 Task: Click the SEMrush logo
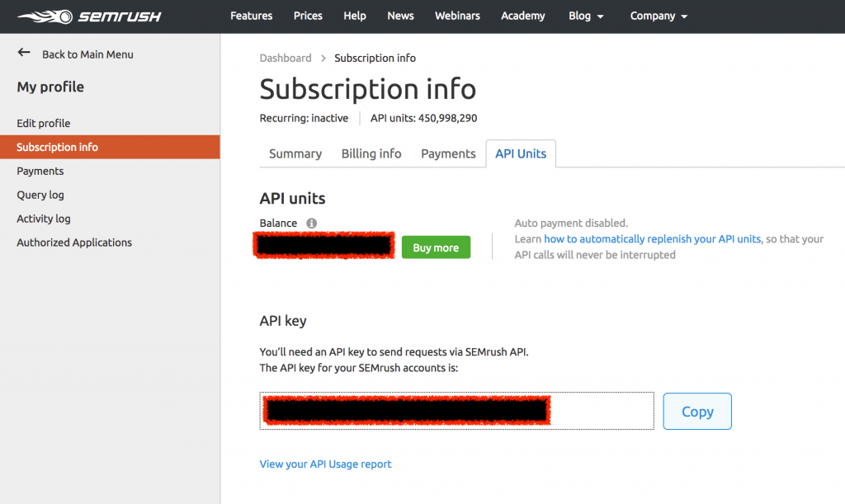(89, 16)
